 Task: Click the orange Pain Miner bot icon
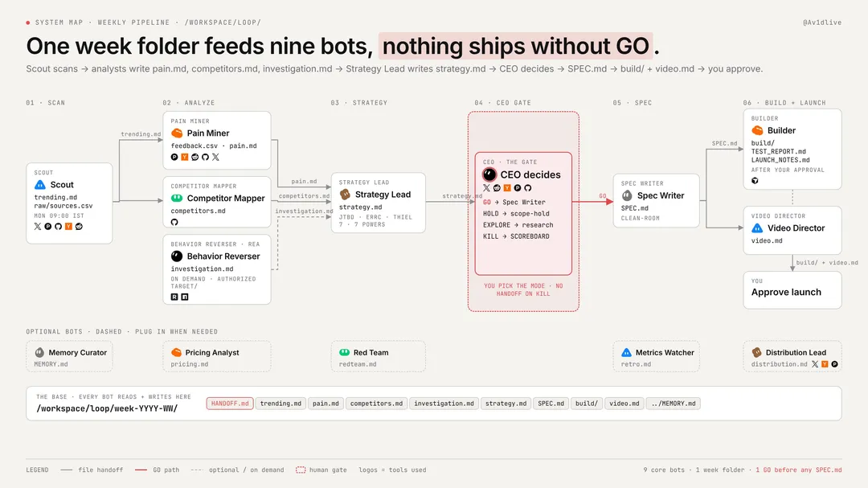pyautogui.click(x=177, y=133)
